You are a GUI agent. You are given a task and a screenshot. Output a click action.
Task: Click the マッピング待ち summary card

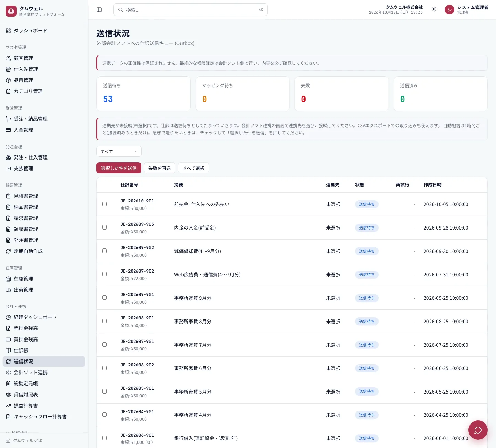point(242,94)
